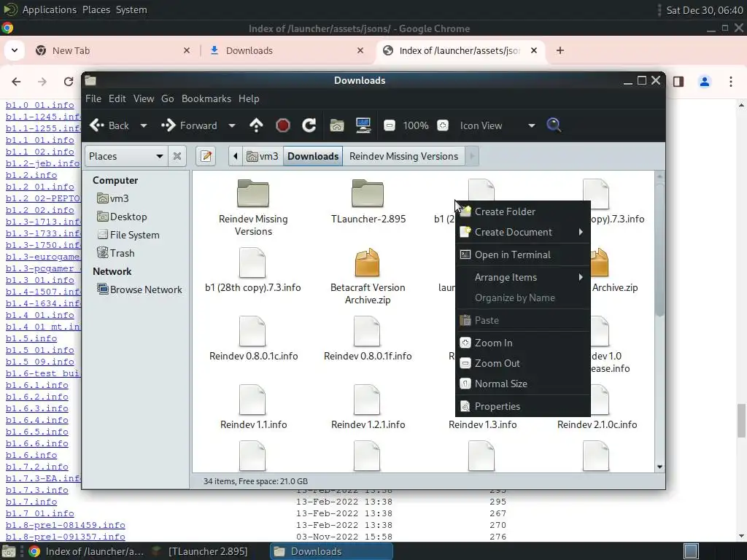Viewport: 747px width, 560px height.
Task: Open Properties from context menu
Action: 522,406
